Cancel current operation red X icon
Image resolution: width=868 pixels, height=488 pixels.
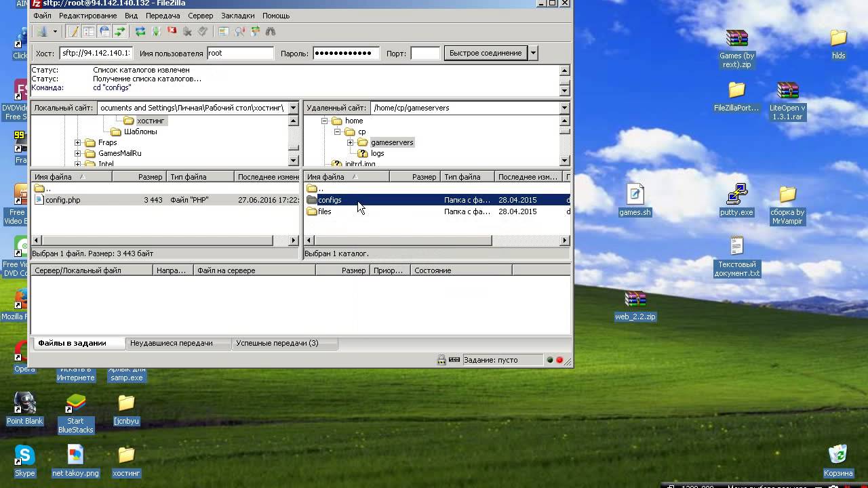pyautogui.click(x=172, y=30)
